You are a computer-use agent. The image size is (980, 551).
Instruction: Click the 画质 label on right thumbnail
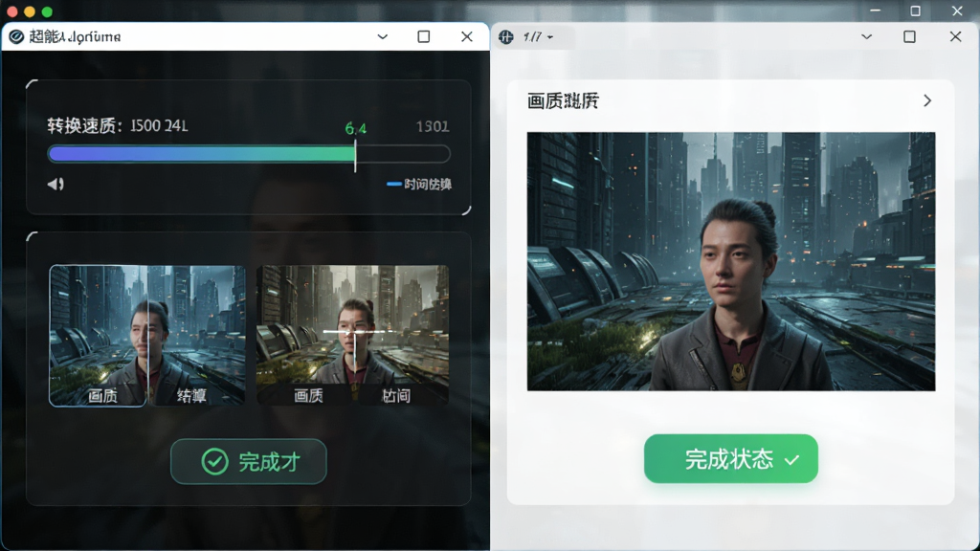click(x=308, y=395)
